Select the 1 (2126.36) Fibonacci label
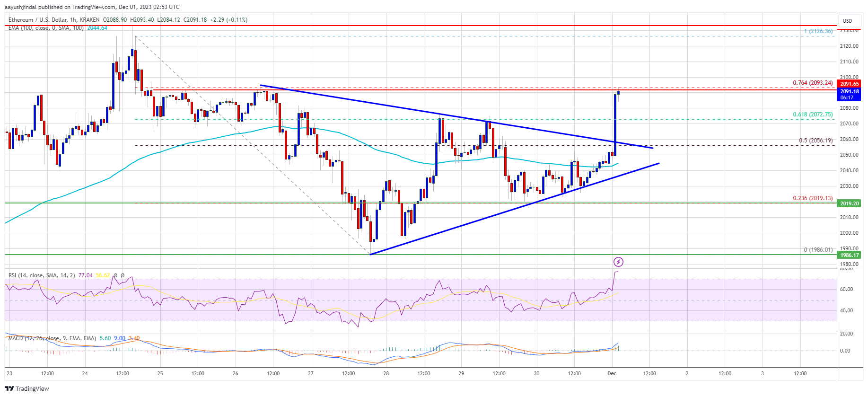 [x=818, y=31]
